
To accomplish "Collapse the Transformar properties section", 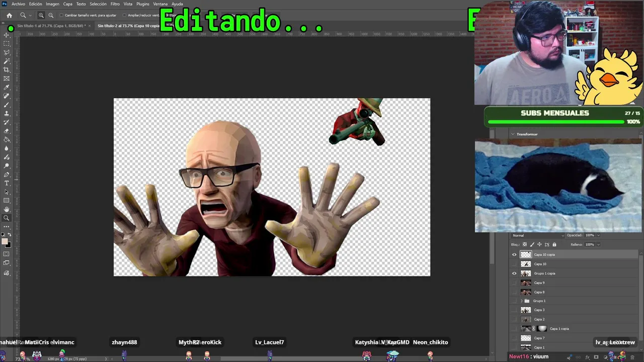I will 513,134.
